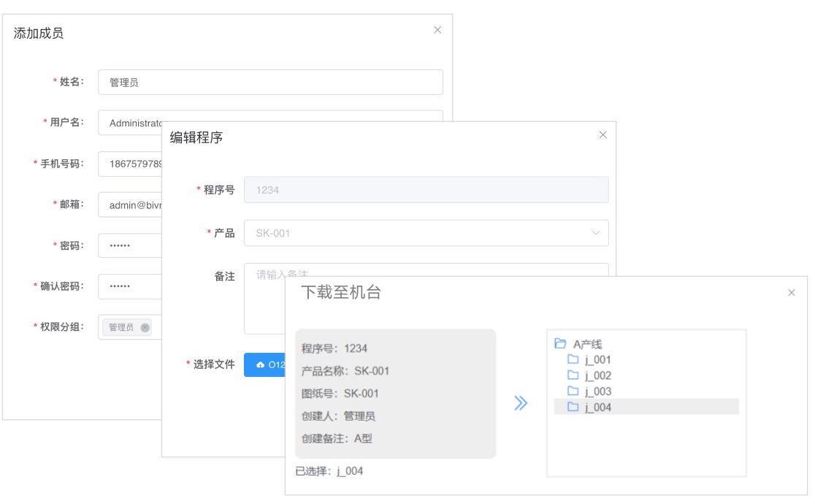The image size is (815, 504).
Task: Select the j_003 label in the folder tree
Action: pos(597,392)
